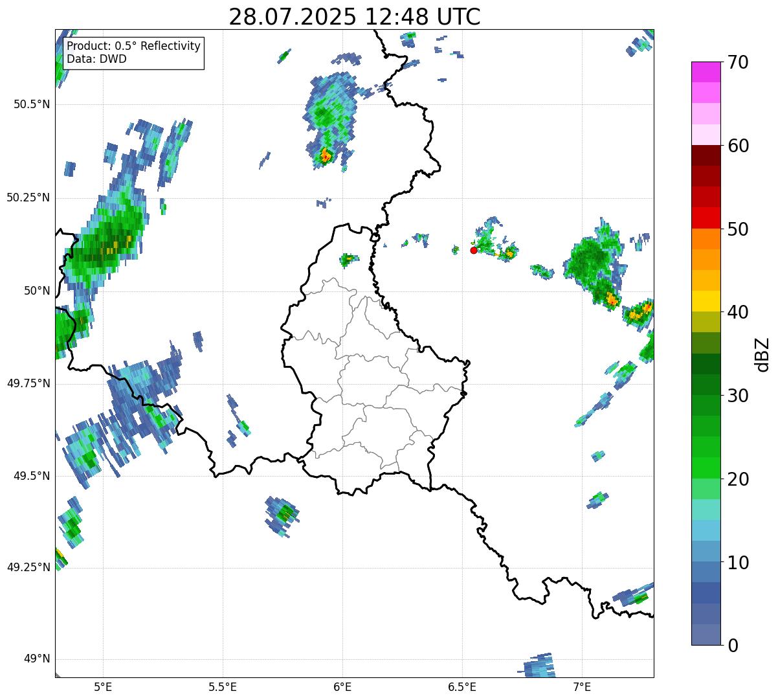The height and width of the screenshot is (700, 778).
Task: Click the latitude label 49.25°N
Action: tap(28, 567)
